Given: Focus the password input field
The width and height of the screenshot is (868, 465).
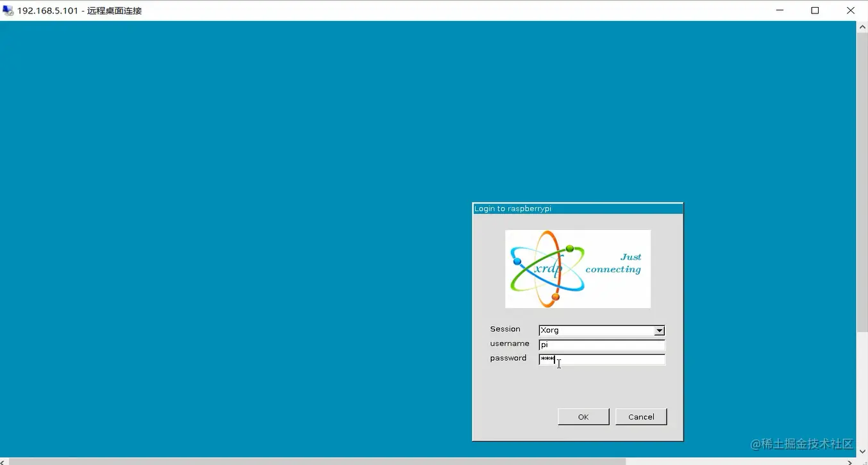Looking at the screenshot, I should (x=602, y=360).
